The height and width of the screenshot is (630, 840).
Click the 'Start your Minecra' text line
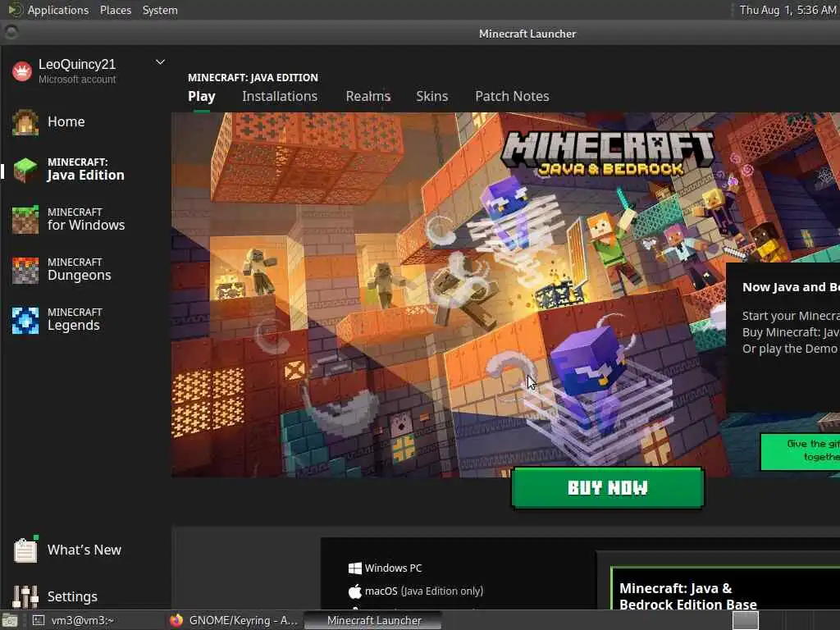pos(791,316)
